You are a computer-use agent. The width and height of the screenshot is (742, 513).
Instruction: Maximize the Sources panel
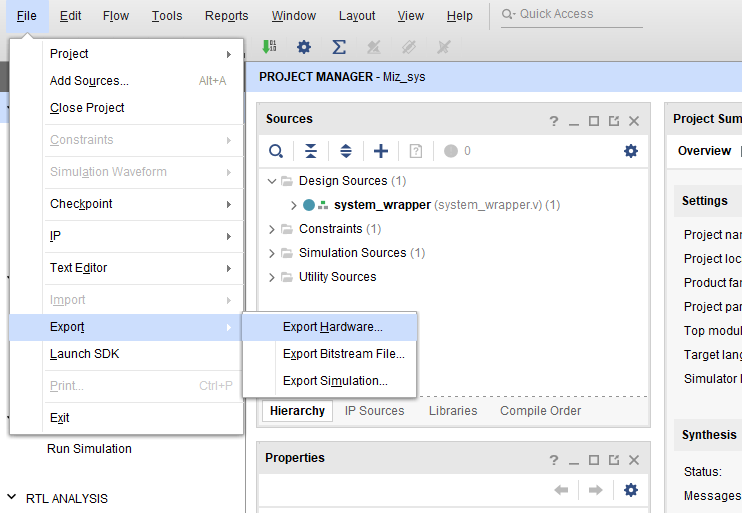(x=593, y=121)
